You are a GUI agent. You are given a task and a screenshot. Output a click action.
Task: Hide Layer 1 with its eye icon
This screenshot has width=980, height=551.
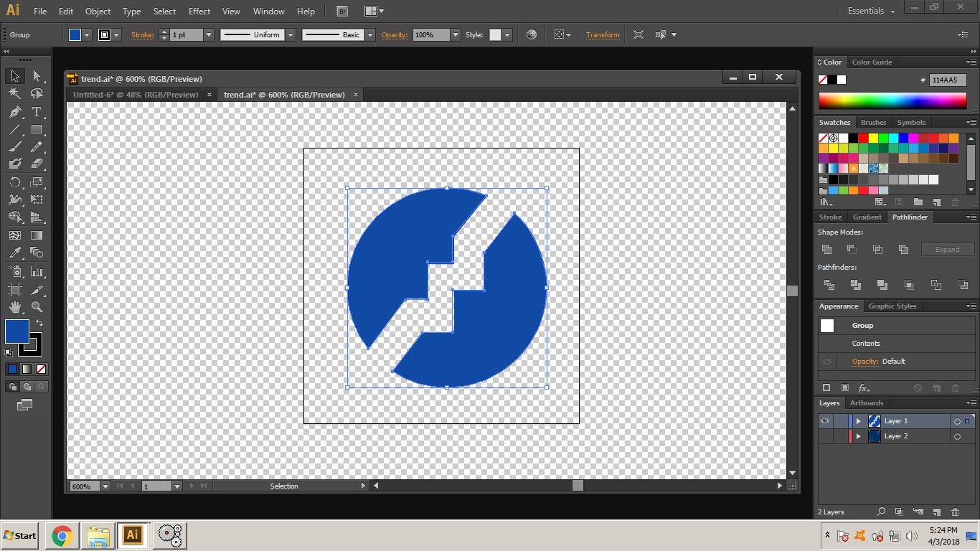(825, 421)
